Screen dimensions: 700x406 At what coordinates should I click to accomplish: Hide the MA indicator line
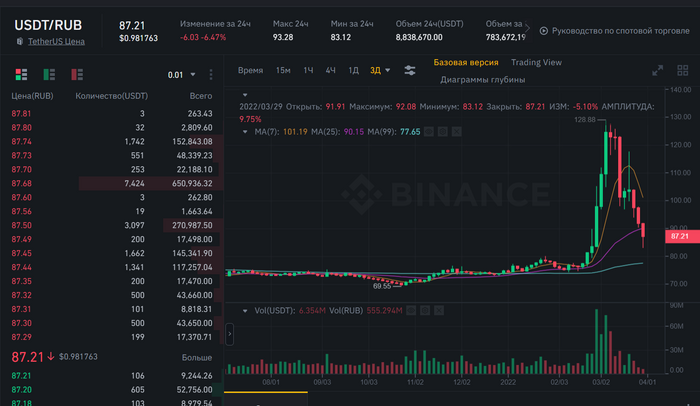[x=428, y=131]
